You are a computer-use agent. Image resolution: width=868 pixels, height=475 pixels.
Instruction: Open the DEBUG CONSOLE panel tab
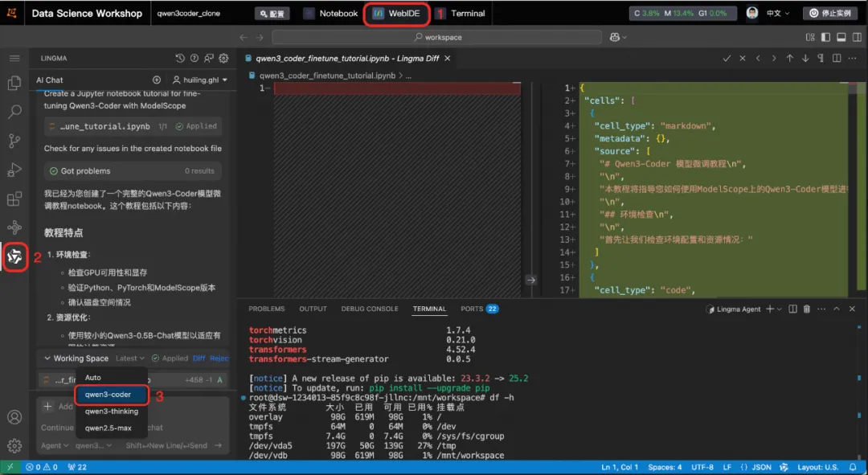point(369,309)
